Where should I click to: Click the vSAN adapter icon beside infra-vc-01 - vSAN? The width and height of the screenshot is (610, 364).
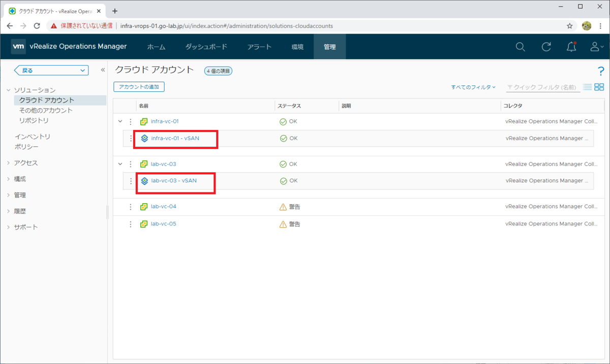144,138
